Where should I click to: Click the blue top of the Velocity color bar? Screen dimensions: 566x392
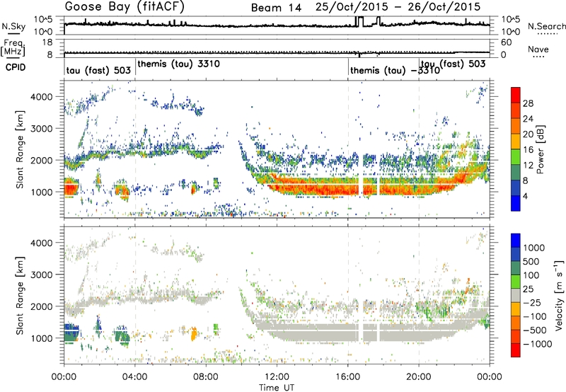coord(516,241)
